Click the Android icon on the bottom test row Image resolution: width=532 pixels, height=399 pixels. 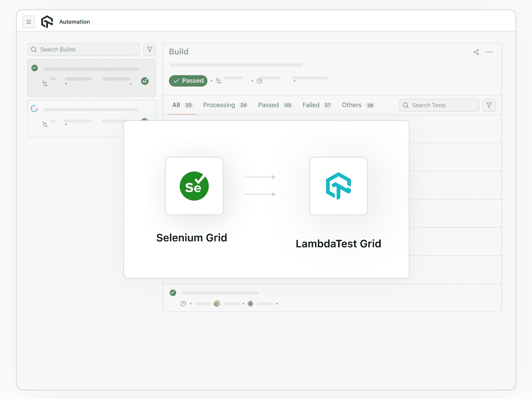pos(250,304)
